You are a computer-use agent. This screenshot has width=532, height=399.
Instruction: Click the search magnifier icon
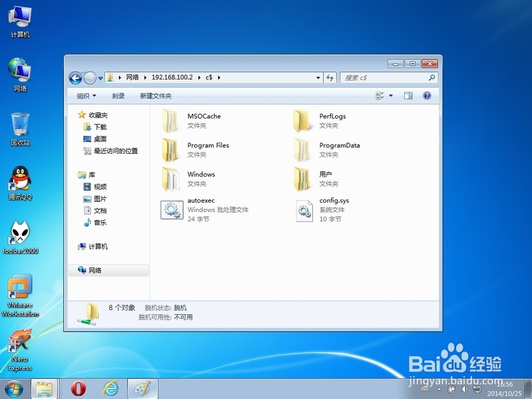point(432,78)
